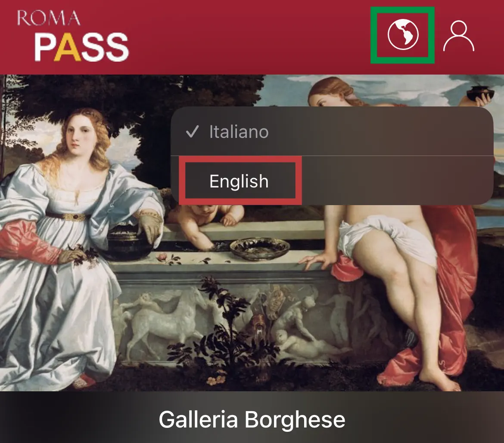Open the globe language selector icon

click(403, 35)
